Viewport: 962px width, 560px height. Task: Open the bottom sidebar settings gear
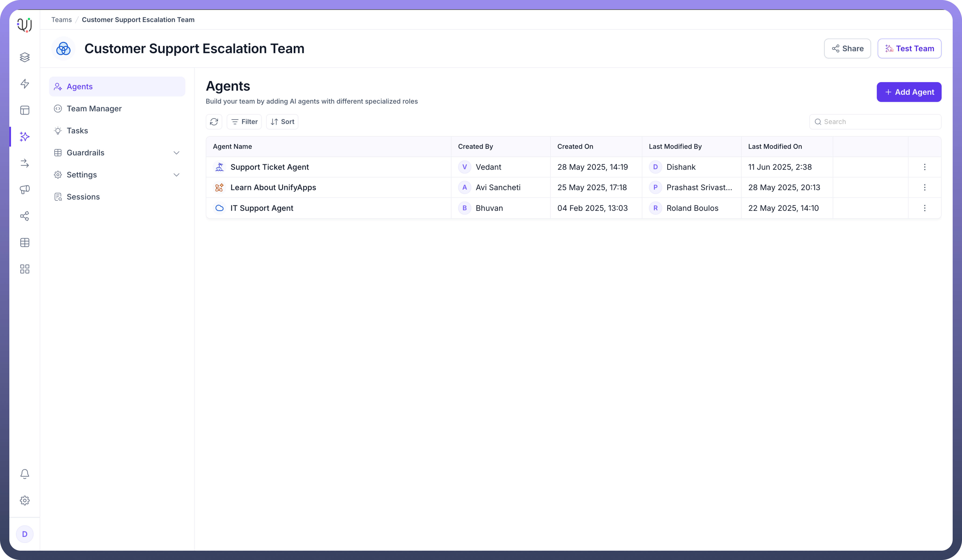pos(25,500)
